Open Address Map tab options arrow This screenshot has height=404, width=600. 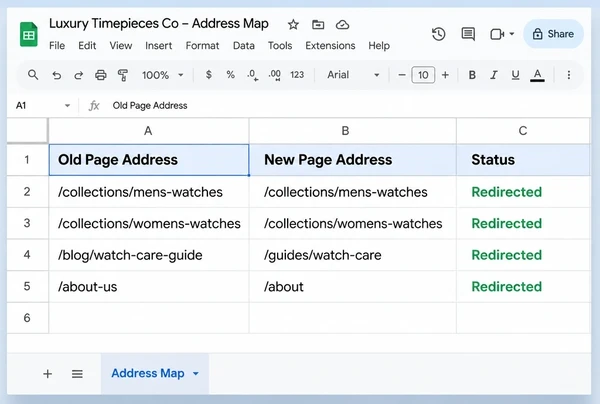point(196,374)
